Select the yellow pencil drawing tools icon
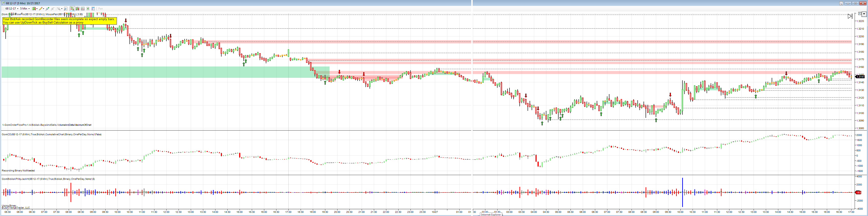868x216 pixels. (x=41, y=8)
